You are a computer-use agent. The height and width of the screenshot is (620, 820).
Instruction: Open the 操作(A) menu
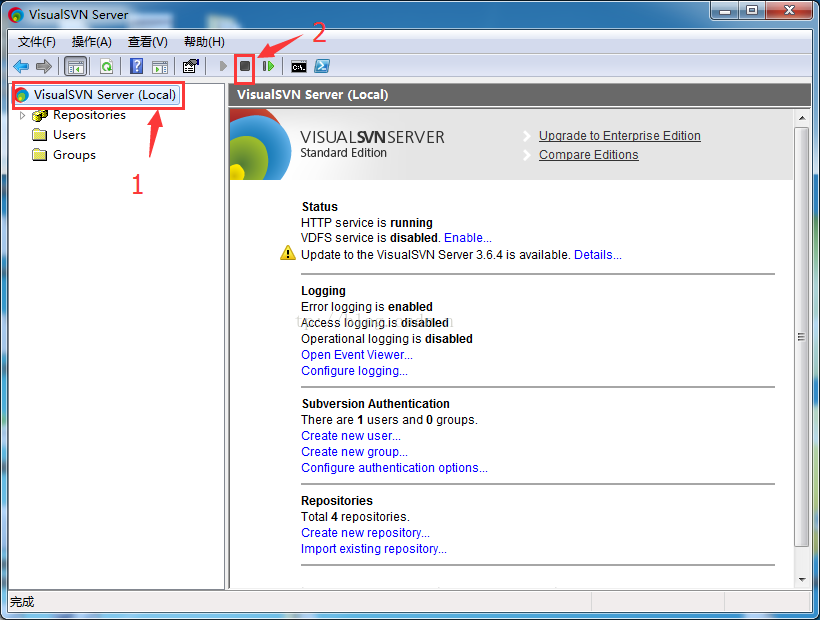(x=92, y=41)
